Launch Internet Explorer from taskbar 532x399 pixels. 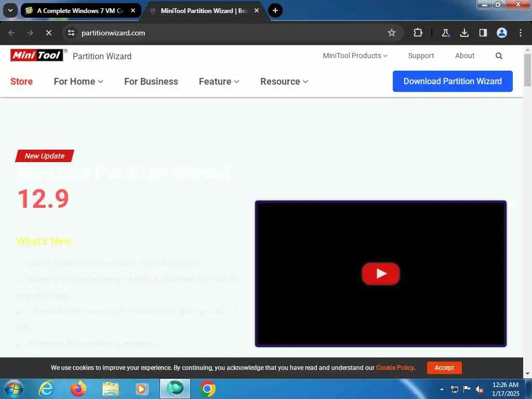click(46, 389)
